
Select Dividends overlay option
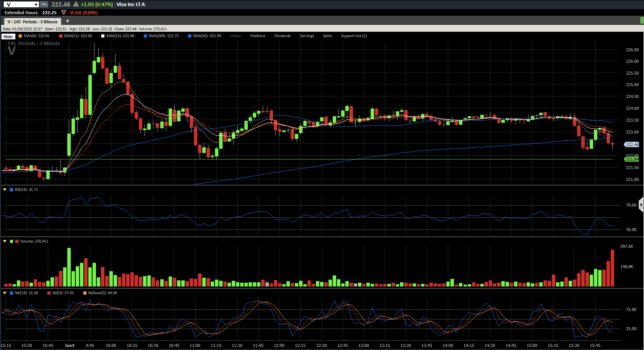283,36
